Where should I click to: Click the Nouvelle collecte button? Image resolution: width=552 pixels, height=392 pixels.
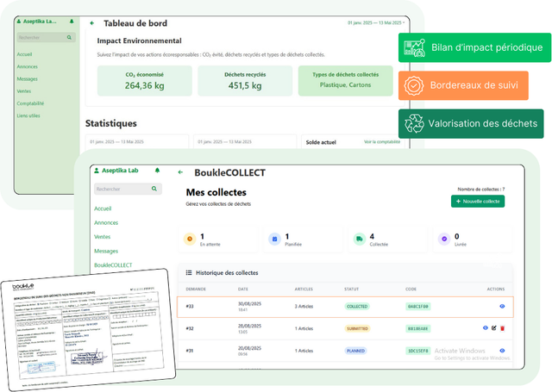(478, 202)
